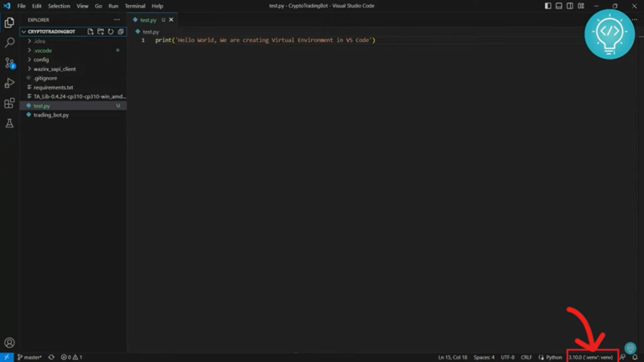Viewport: 644px width, 362px height.
Task: Open the Search view in activity bar
Action: pyautogui.click(x=9, y=43)
